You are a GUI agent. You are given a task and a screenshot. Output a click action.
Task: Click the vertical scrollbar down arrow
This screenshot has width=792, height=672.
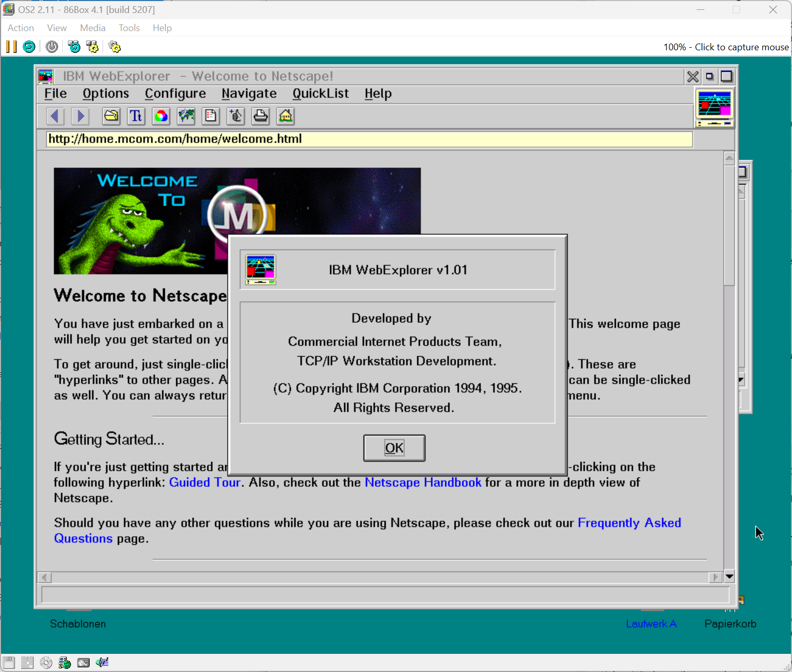coord(729,577)
